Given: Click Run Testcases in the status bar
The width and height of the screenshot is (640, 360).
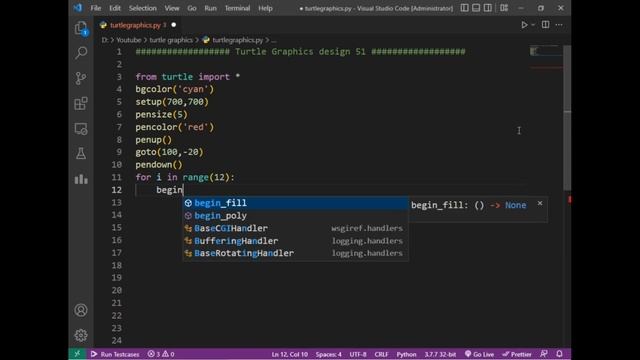Looking at the screenshot, I should 115,354.
